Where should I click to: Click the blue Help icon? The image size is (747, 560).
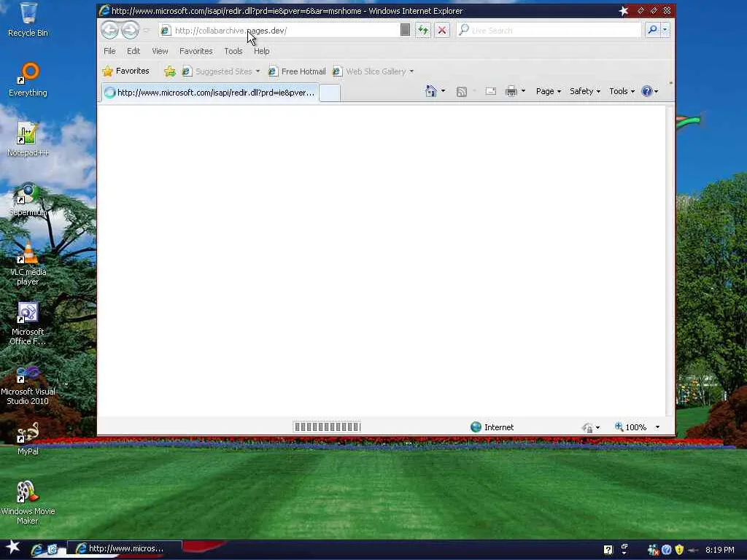[x=646, y=91]
